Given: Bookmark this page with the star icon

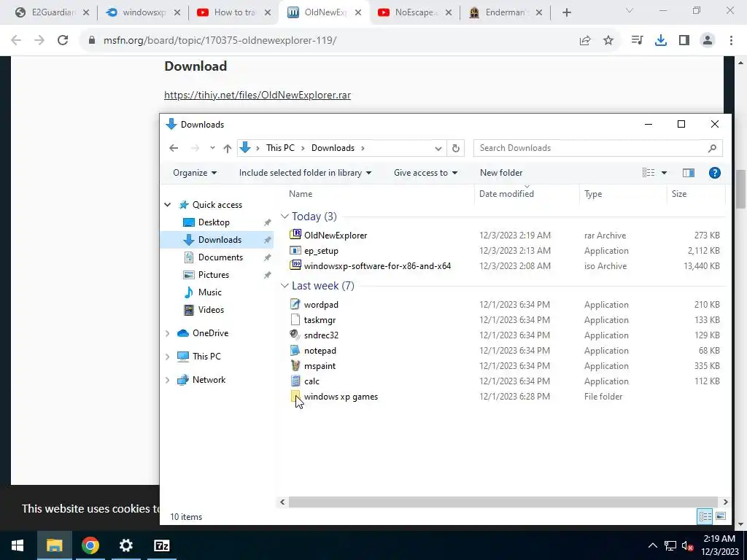Looking at the screenshot, I should pyautogui.click(x=608, y=41).
